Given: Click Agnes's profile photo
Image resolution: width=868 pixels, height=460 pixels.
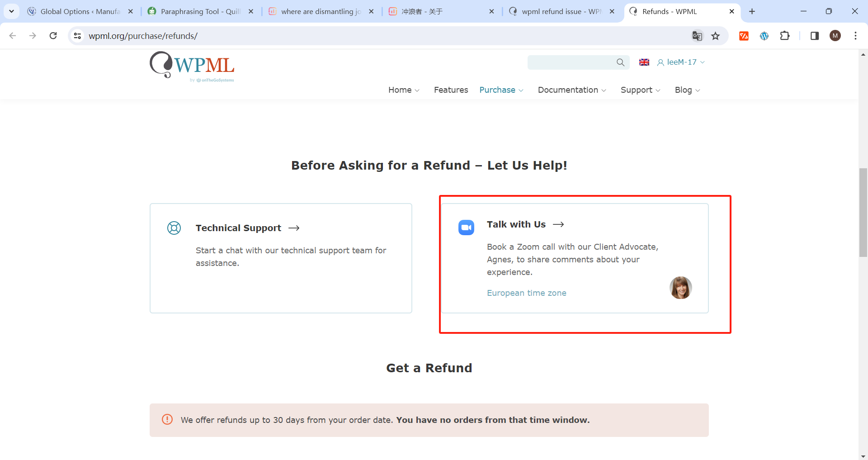Looking at the screenshot, I should 680,288.
